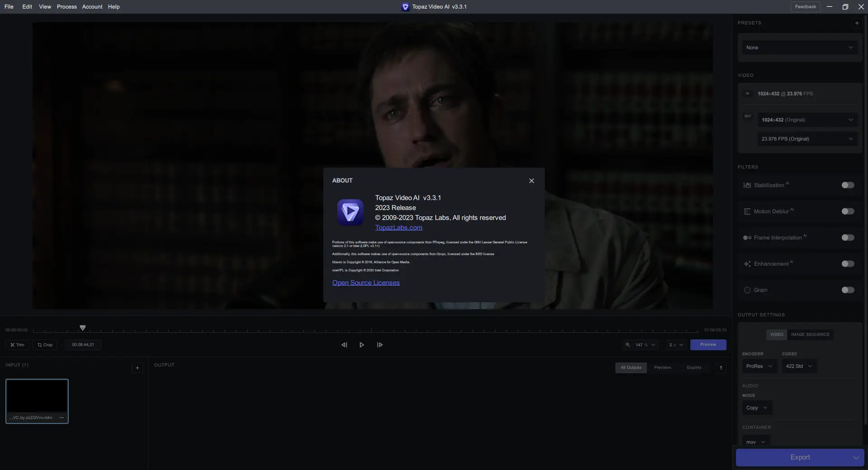The width and height of the screenshot is (868, 470).
Task: Expand the Export options arrow
Action: [x=856, y=458]
